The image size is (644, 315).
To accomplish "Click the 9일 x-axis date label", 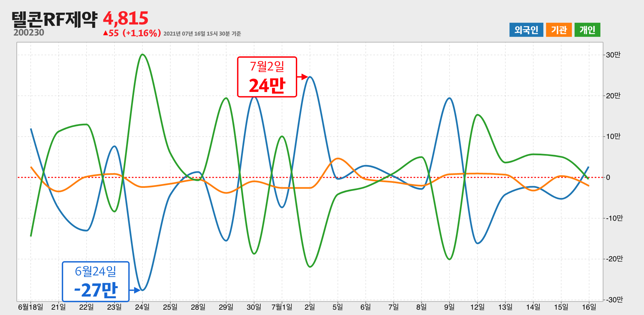I will coord(449,307).
